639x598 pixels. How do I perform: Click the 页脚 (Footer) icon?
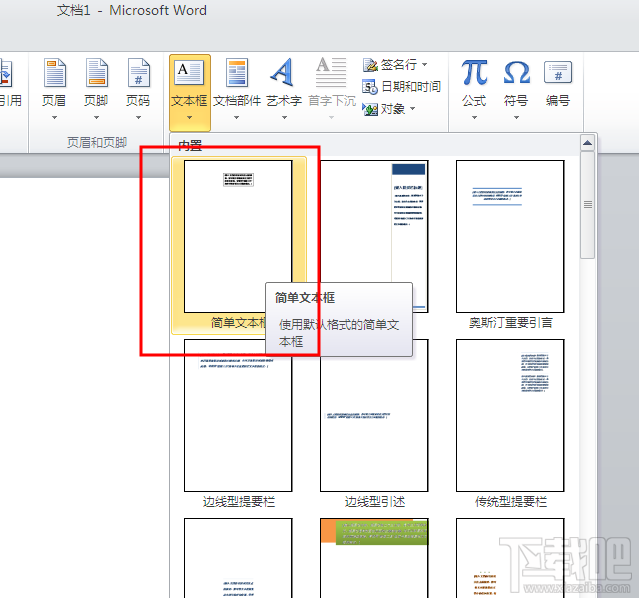coord(97,73)
